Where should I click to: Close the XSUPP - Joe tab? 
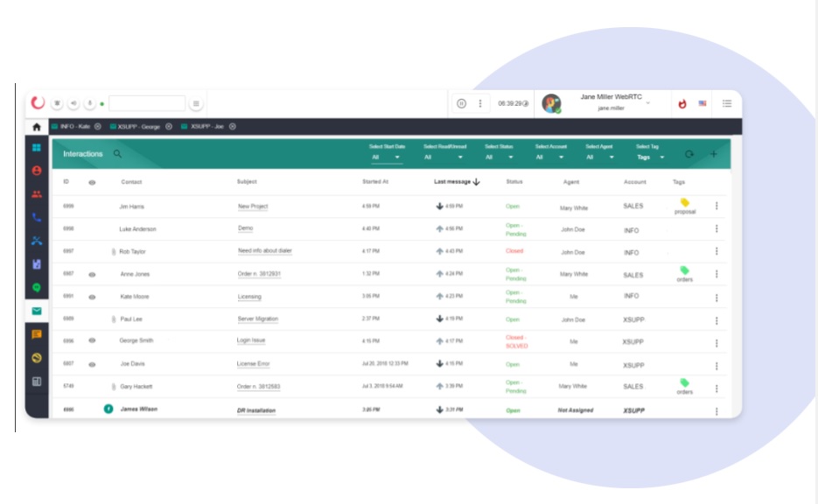232,127
